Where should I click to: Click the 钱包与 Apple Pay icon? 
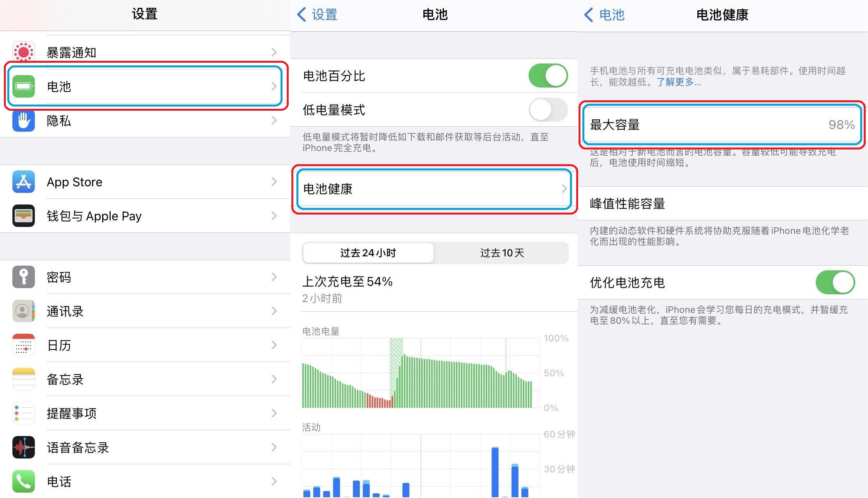[24, 216]
